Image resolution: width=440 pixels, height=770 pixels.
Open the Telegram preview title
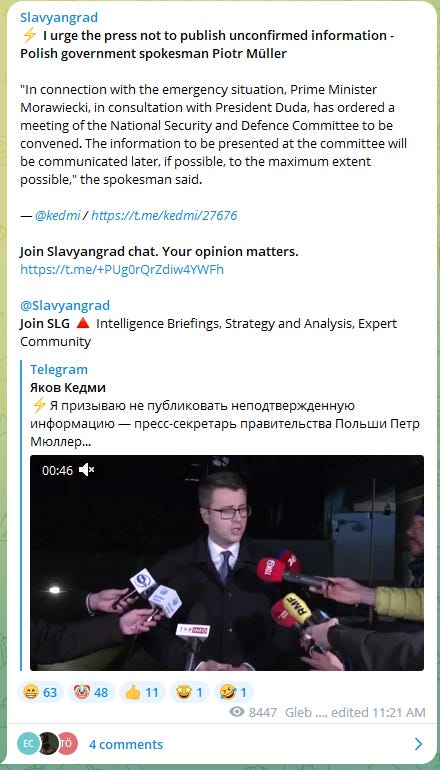pos(59,369)
